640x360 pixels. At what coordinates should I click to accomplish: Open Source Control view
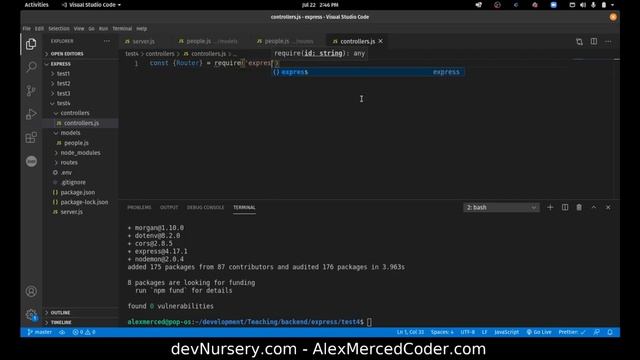pyautogui.click(x=31, y=90)
